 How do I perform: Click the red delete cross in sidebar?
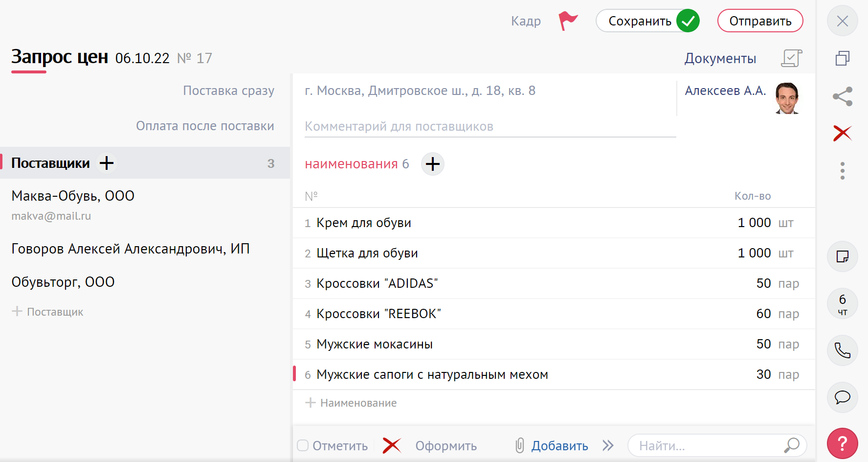(x=842, y=133)
